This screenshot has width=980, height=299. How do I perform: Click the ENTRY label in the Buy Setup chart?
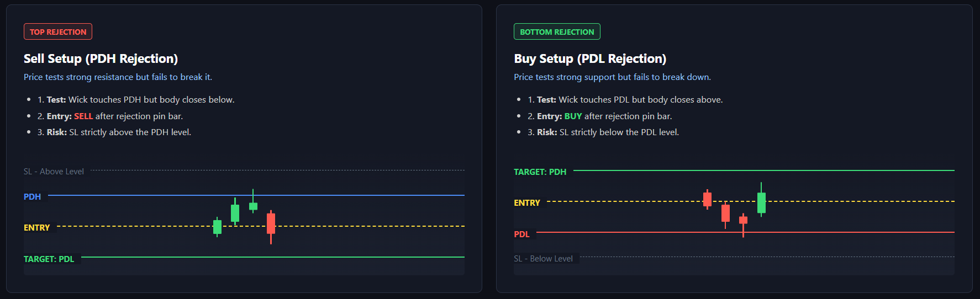point(526,203)
